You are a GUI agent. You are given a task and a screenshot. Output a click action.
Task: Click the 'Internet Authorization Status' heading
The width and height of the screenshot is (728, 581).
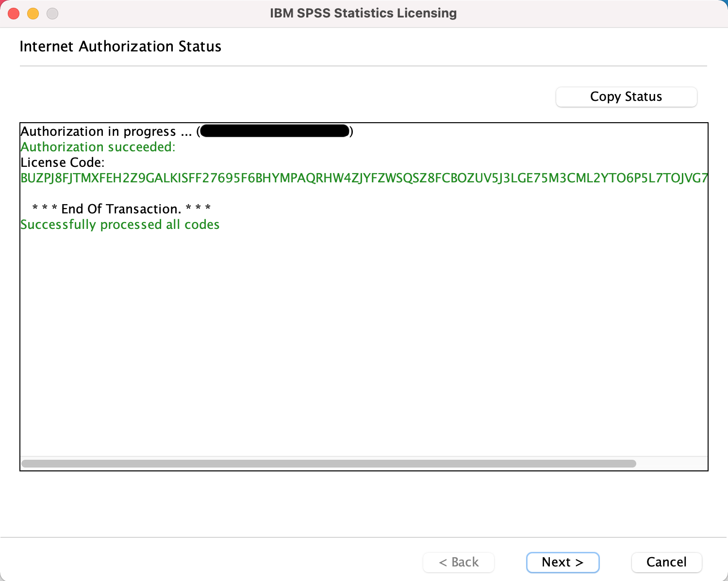tap(120, 47)
